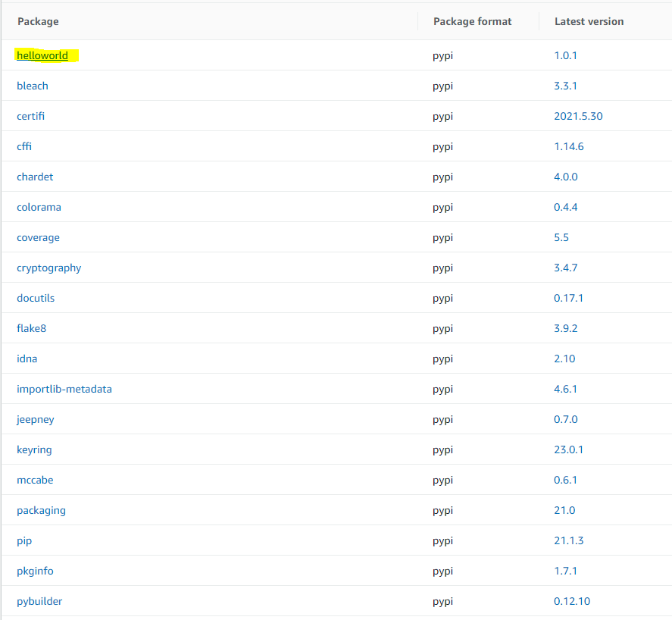Select the pybuilder package

pos(39,601)
